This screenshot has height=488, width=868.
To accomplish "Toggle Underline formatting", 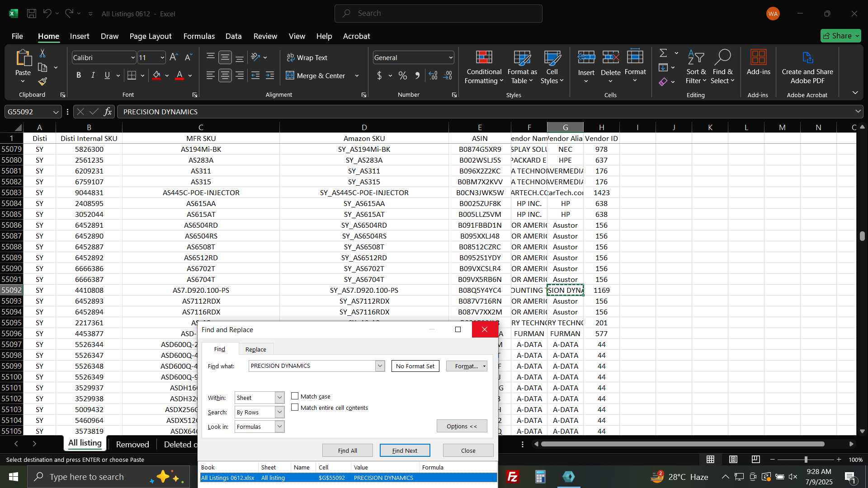I will point(107,75).
